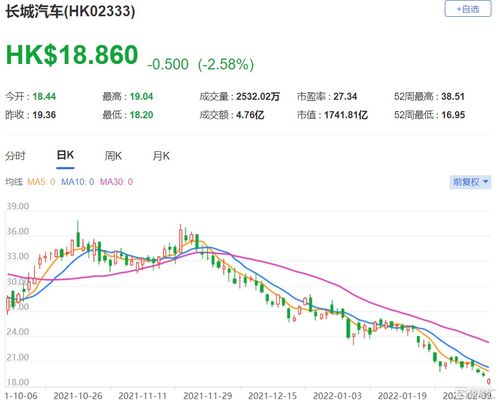Click the MA30 moving average label
The image size is (499, 403).
coord(116,182)
